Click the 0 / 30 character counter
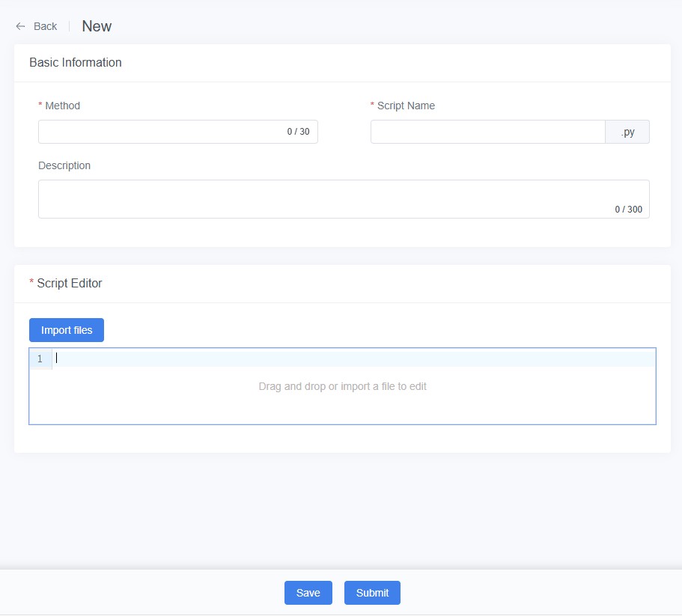This screenshot has height=616, width=682. (297, 131)
